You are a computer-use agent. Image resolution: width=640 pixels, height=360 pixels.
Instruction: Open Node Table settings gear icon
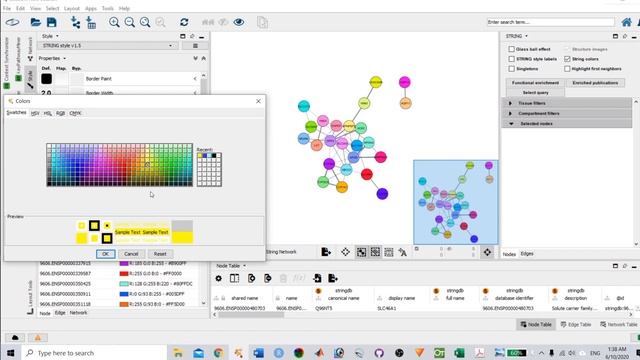[219, 278]
